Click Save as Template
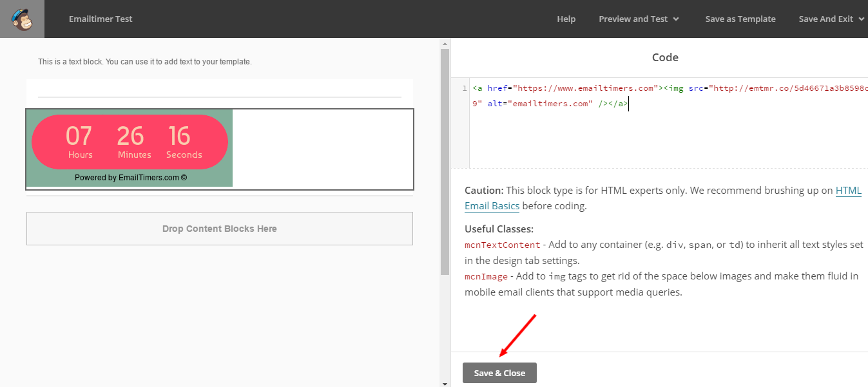Screen dimensions: 868x387 [740, 19]
